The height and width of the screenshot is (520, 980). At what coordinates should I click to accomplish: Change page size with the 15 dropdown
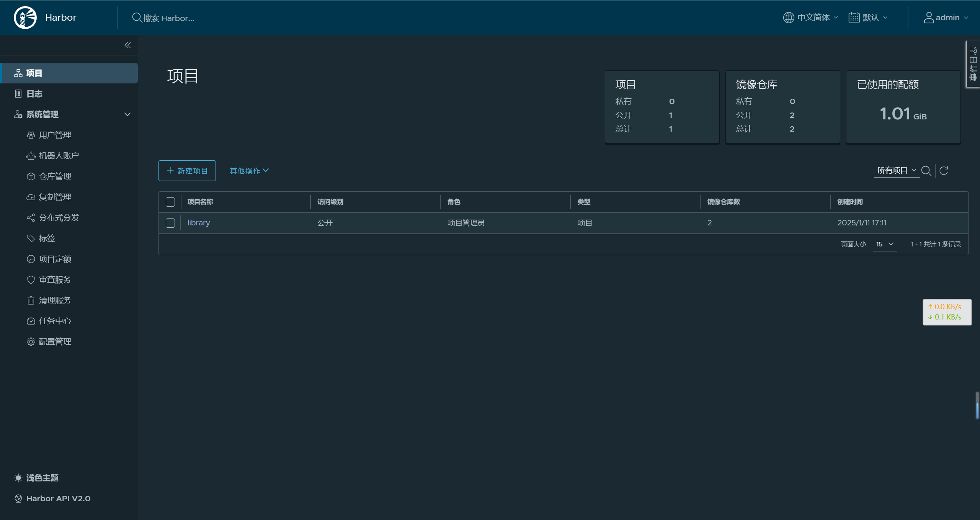[x=885, y=244]
